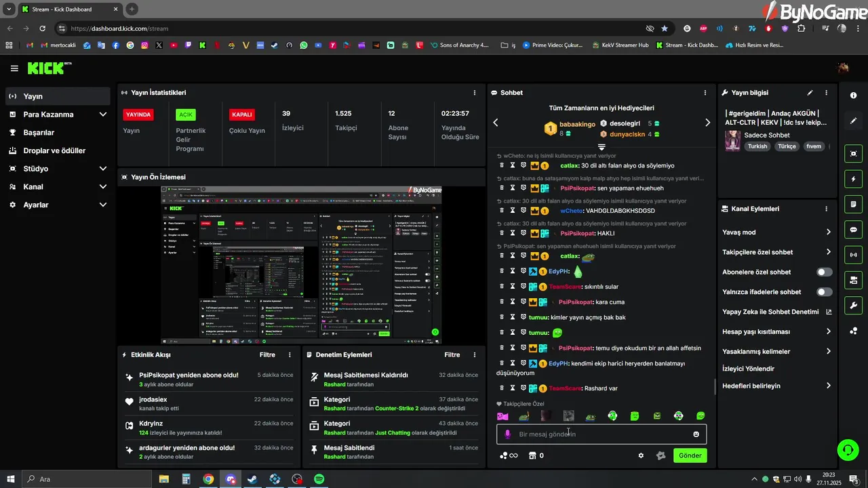Open the Yayın bilgisi three-dot menu
The height and width of the screenshot is (488, 868).
coord(826,93)
